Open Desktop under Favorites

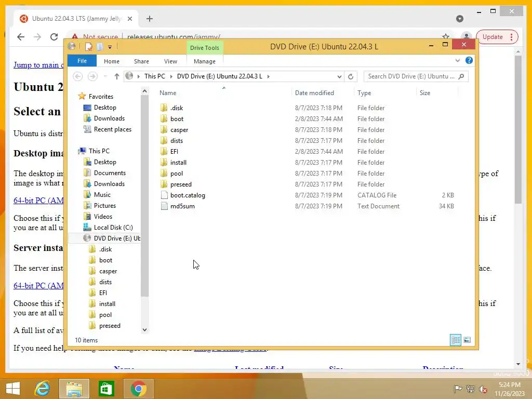(x=105, y=108)
